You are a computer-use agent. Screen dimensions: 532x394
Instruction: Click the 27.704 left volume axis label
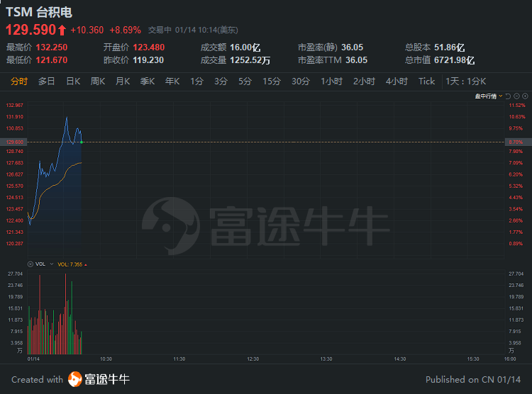click(x=16, y=274)
